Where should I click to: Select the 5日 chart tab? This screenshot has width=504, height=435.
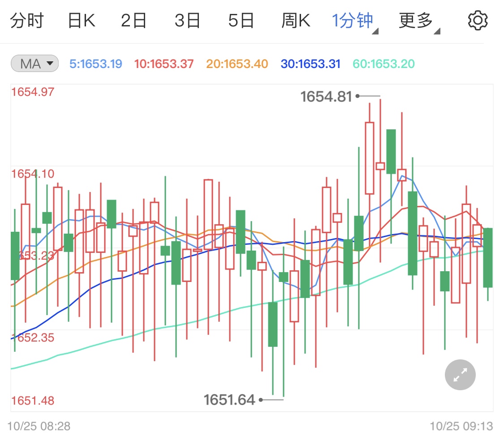(241, 21)
